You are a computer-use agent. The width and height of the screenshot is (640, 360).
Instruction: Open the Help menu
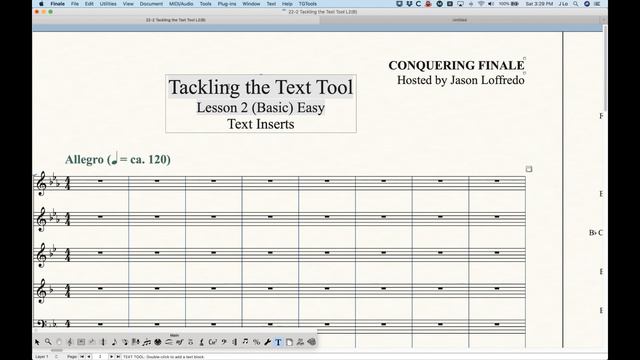[x=287, y=4]
